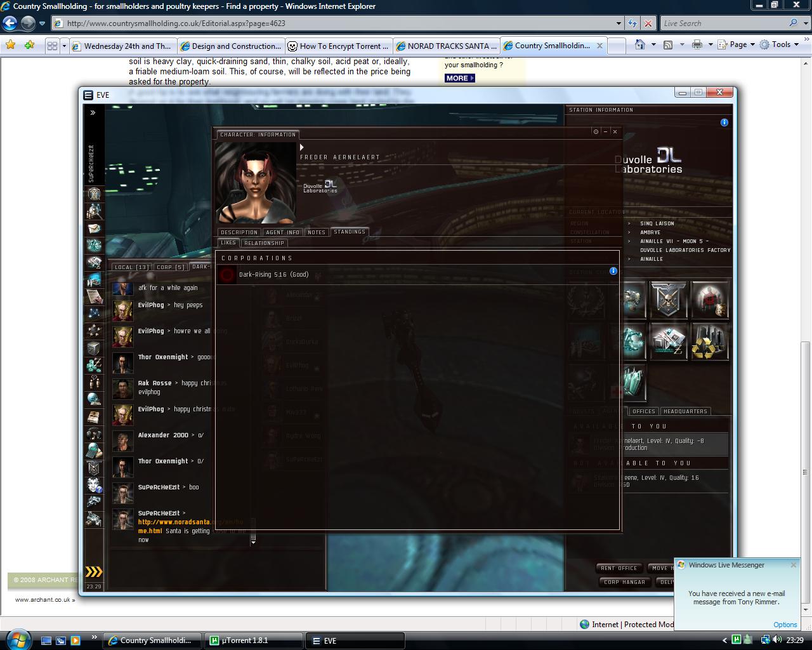This screenshot has width=812, height=650.
Task: Click the Live Search input box
Action: 724,23
